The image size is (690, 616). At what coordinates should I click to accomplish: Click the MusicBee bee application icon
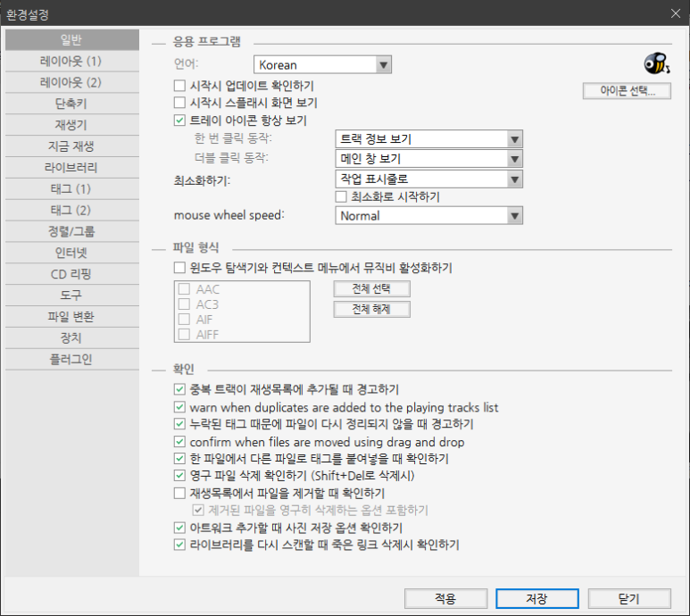[657, 63]
